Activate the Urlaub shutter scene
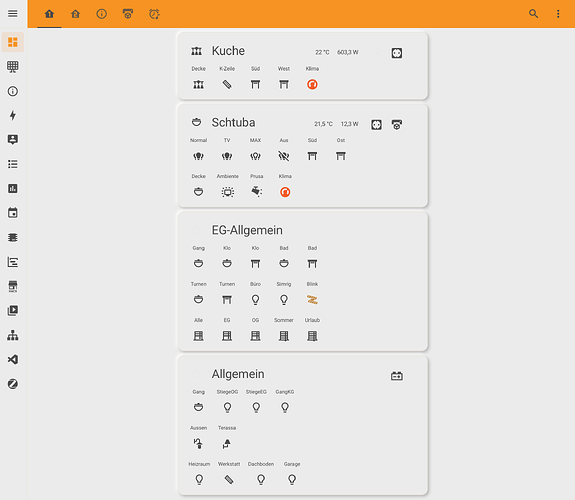 312,336
